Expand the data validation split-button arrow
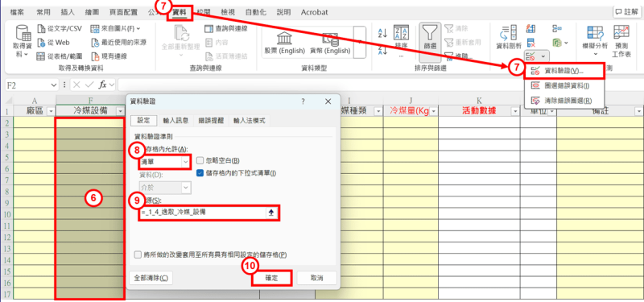 [x=543, y=56]
